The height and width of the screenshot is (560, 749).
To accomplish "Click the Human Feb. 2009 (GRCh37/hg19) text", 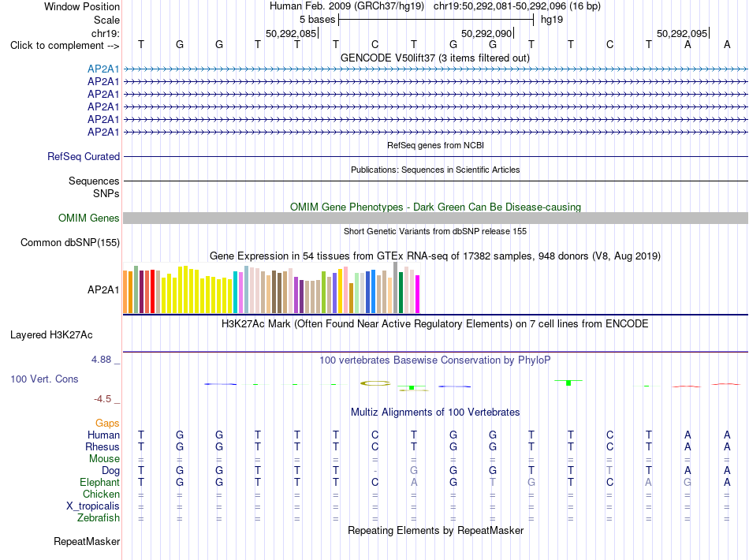I will tap(347, 6).
